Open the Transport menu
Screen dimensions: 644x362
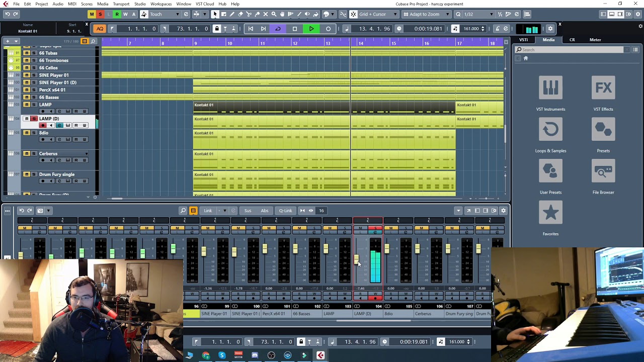(121, 4)
